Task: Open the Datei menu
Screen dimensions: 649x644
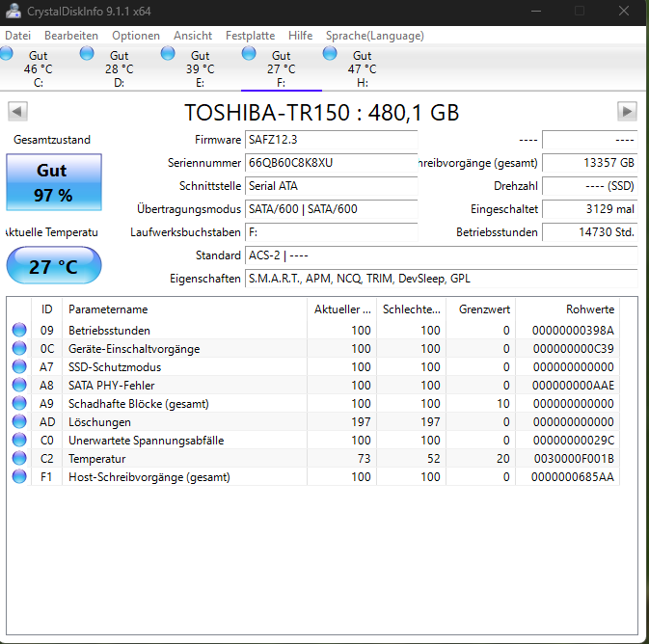Action: coord(17,36)
